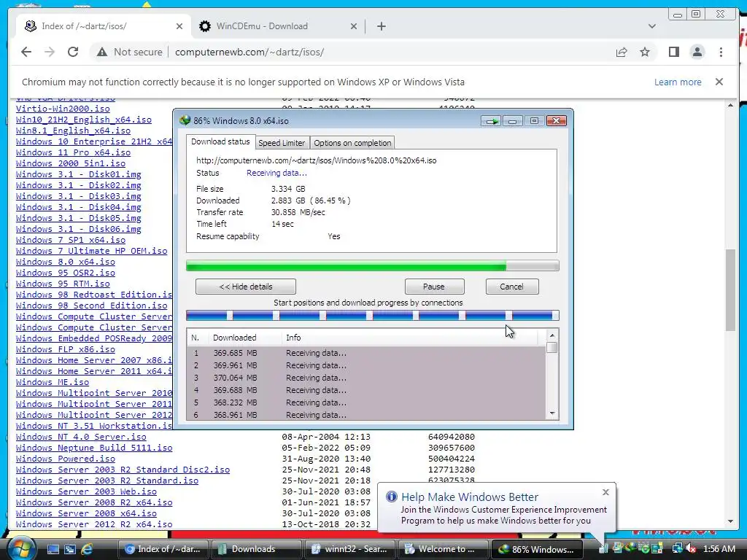The height and width of the screenshot is (560, 747).
Task: Open the Options on completion tab
Action: click(352, 143)
